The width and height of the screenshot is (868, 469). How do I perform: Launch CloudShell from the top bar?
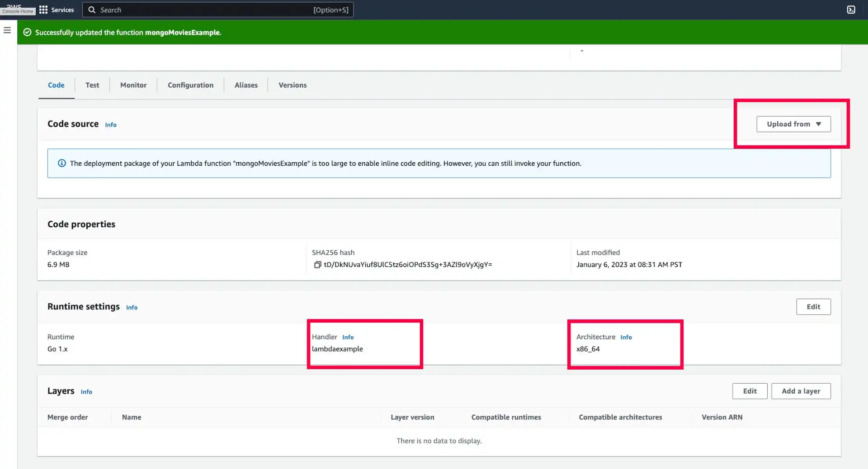click(x=852, y=9)
